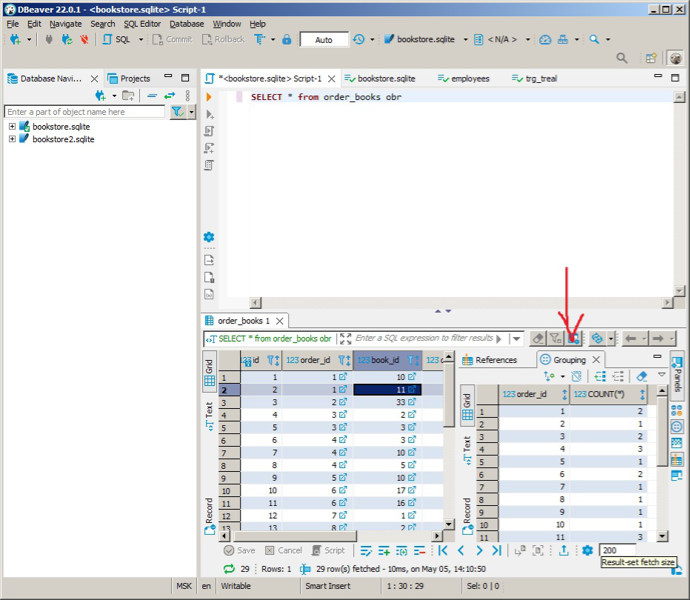Image resolution: width=690 pixels, height=600 pixels.
Task: Click the eraser icon to clear filter
Action: 538,338
